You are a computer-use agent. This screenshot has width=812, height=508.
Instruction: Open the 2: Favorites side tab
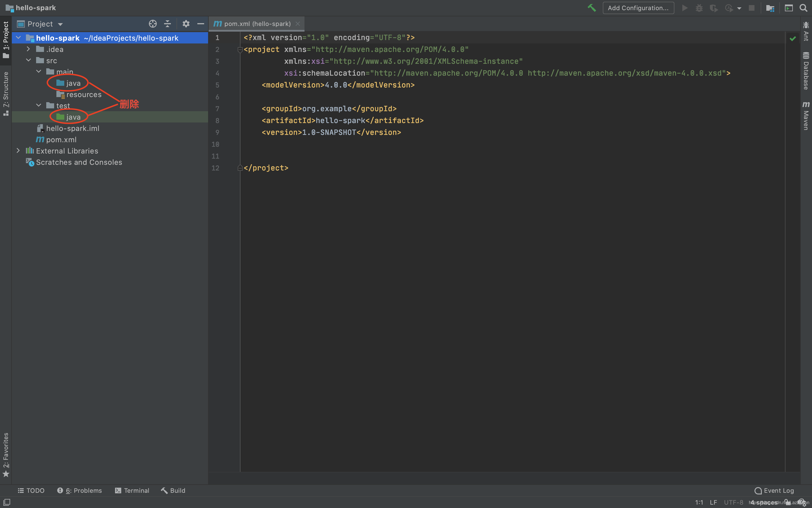coord(6,455)
